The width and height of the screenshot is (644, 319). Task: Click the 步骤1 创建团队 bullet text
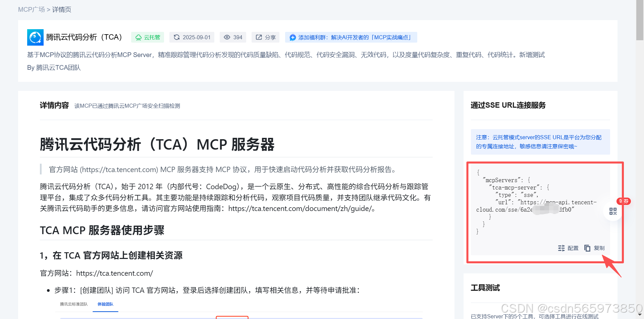[207, 290]
